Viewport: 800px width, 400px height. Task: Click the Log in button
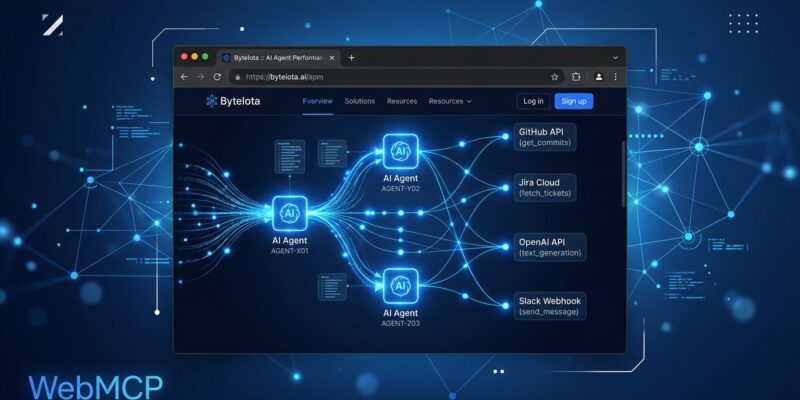point(533,101)
